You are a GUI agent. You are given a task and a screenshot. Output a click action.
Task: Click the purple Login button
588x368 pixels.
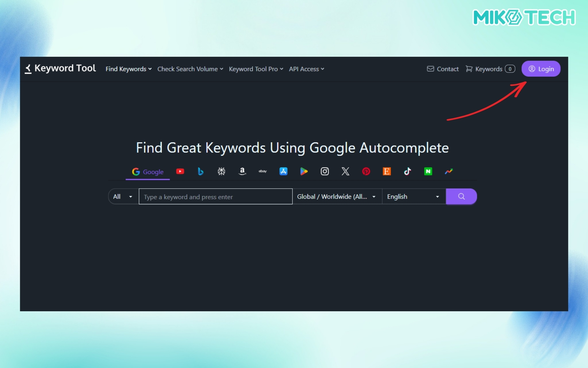point(541,69)
